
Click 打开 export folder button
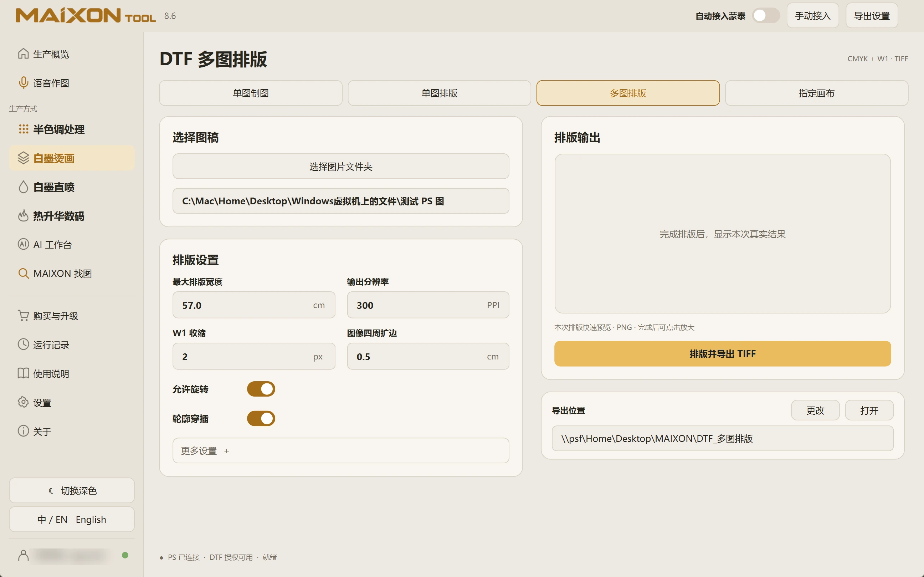click(869, 410)
